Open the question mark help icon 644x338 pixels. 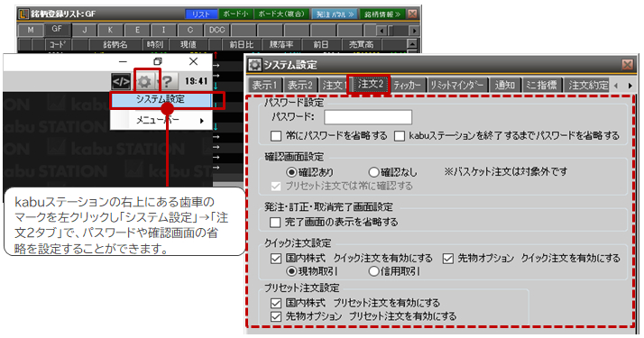click(167, 82)
